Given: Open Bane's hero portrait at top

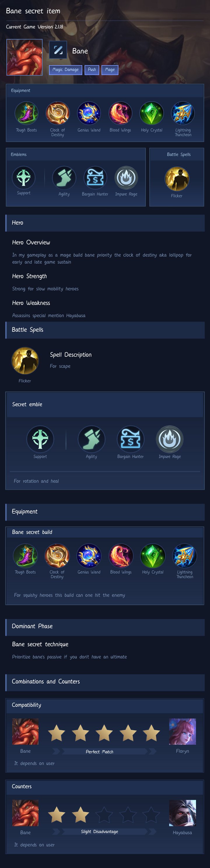Looking at the screenshot, I should [25, 57].
